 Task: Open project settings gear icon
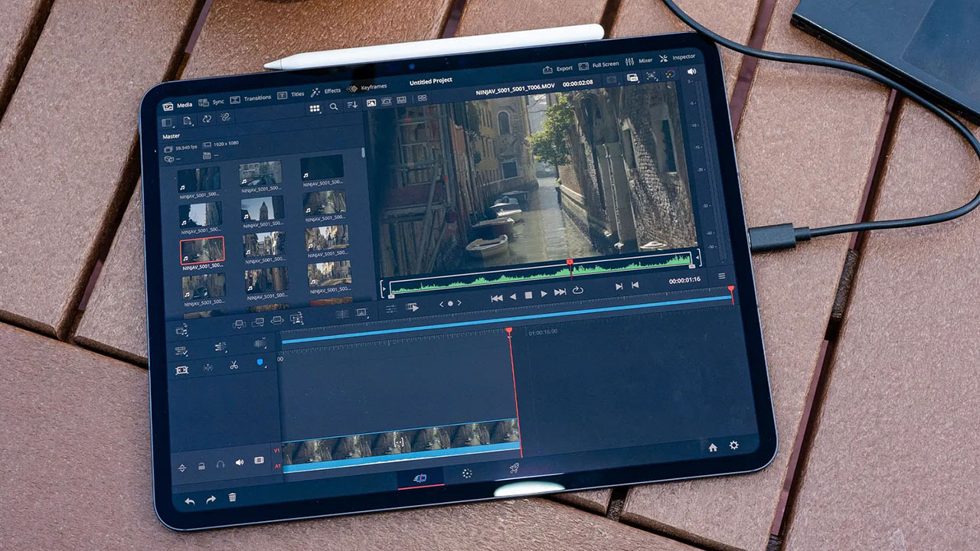click(733, 445)
